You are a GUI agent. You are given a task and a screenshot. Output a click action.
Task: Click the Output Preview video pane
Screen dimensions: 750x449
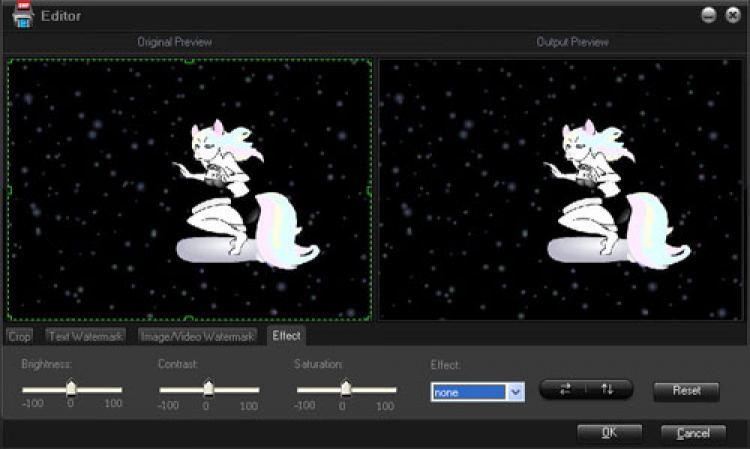coord(561,190)
